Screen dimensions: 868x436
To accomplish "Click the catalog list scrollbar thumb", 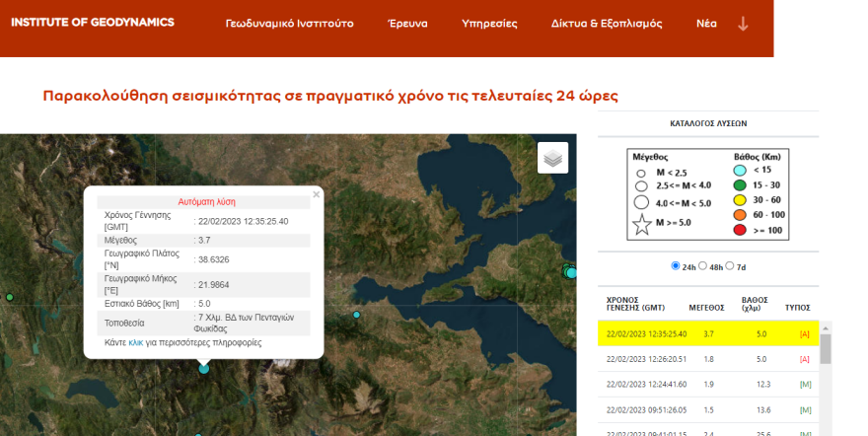I will tap(826, 349).
